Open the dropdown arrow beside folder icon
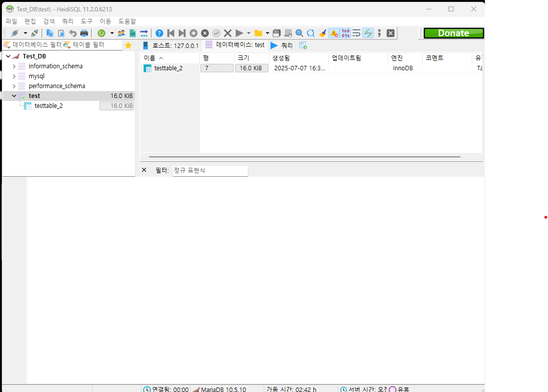The image size is (548, 392). pos(267,33)
